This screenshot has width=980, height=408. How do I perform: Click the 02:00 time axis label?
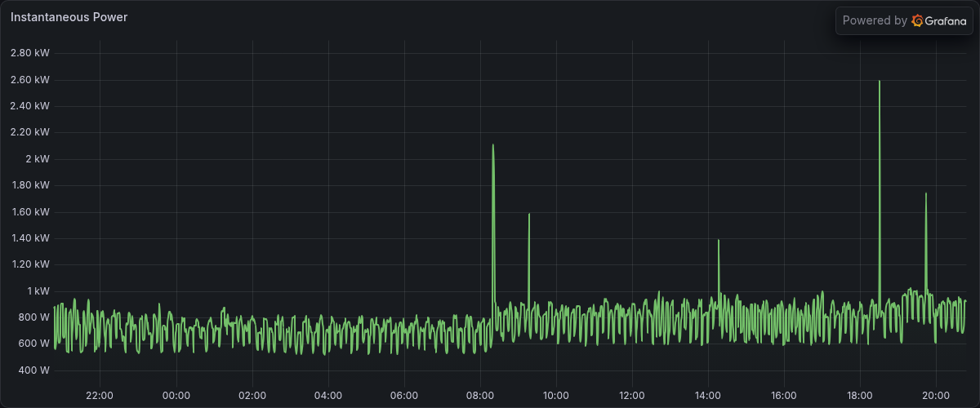coord(252,395)
